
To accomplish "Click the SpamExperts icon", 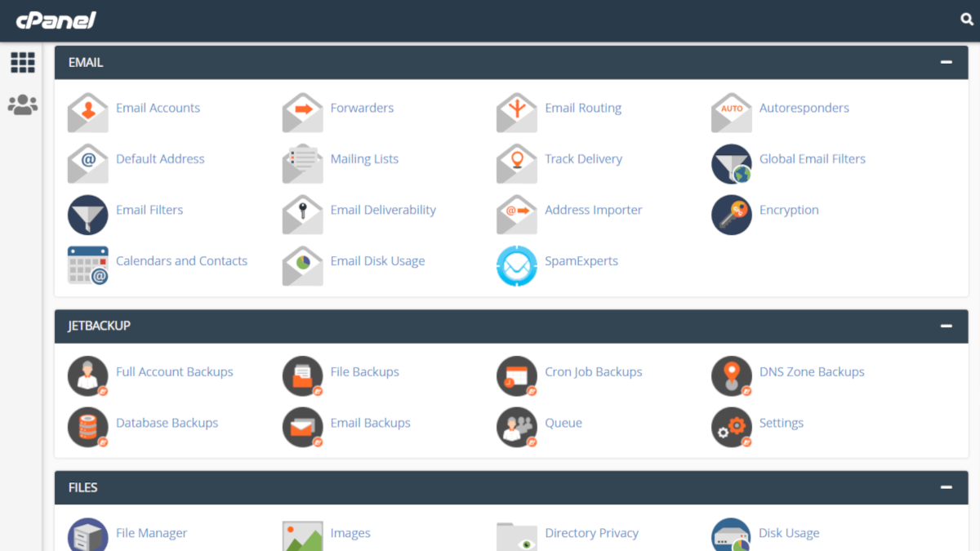I will (516, 266).
